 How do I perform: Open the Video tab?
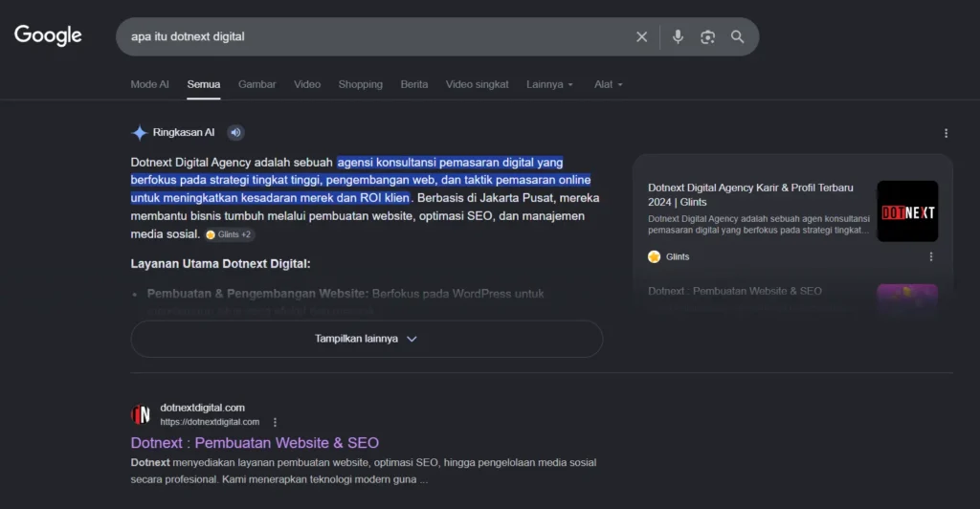click(307, 84)
